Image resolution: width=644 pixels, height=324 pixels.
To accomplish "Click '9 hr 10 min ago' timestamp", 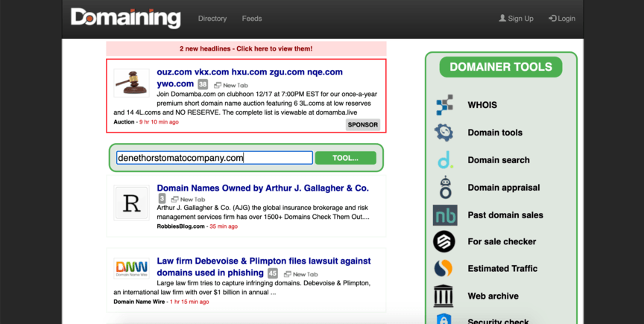I will pos(159,122).
